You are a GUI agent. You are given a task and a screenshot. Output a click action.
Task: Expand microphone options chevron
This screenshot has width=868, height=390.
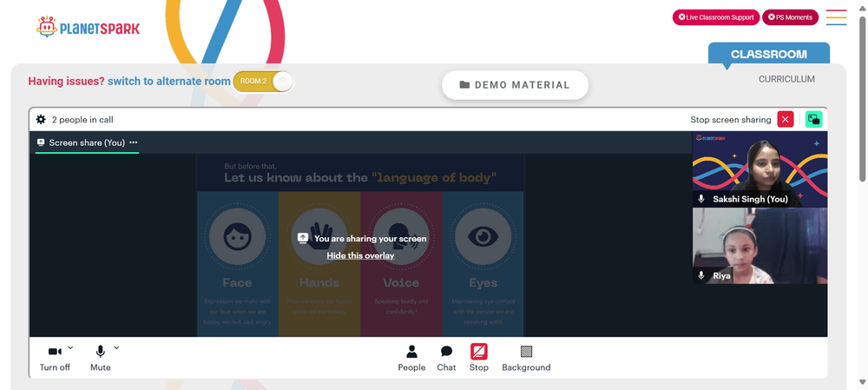tap(116, 348)
